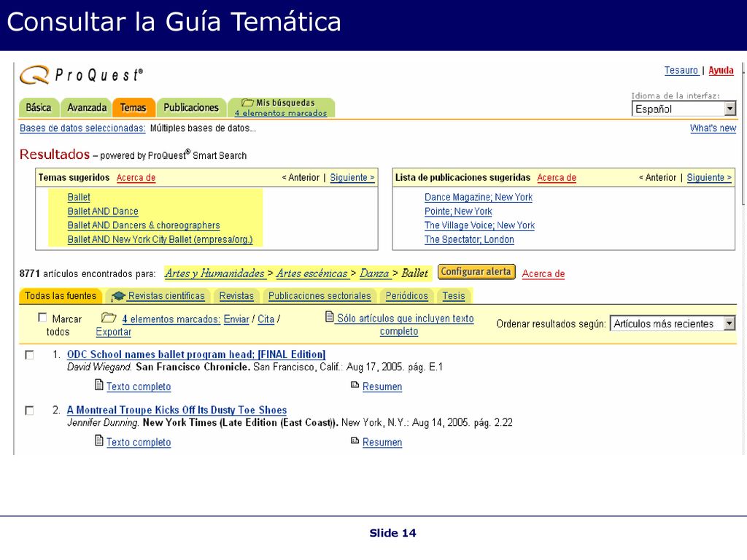This screenshot has width=747, height=560.
Task: Open Resumen link for ODC School article
Action: 382,386
